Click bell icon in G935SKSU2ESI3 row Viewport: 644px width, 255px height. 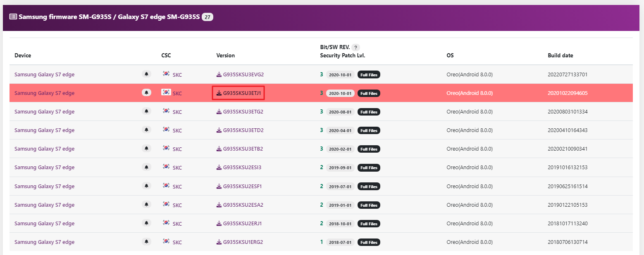point(146,167)
